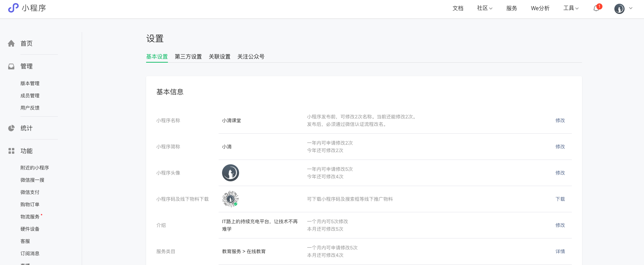Open We分析 in top navigation
Image resolution: width=644 pixels, height=265 pixels.
tap(540, 8)
